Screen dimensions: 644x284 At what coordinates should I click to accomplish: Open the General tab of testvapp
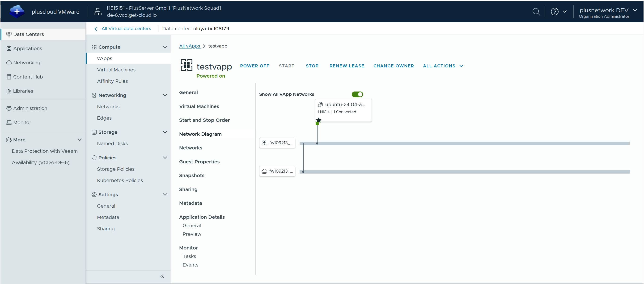tap(188, 92)
